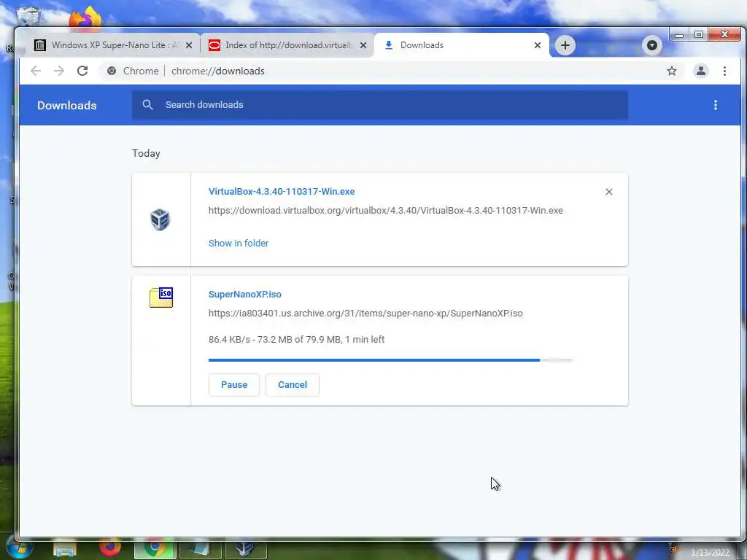Click the VirtualBox cube file icon
The height and width of the screenshot is (560, 747).
pyautogui.click(x=160, y=219)
